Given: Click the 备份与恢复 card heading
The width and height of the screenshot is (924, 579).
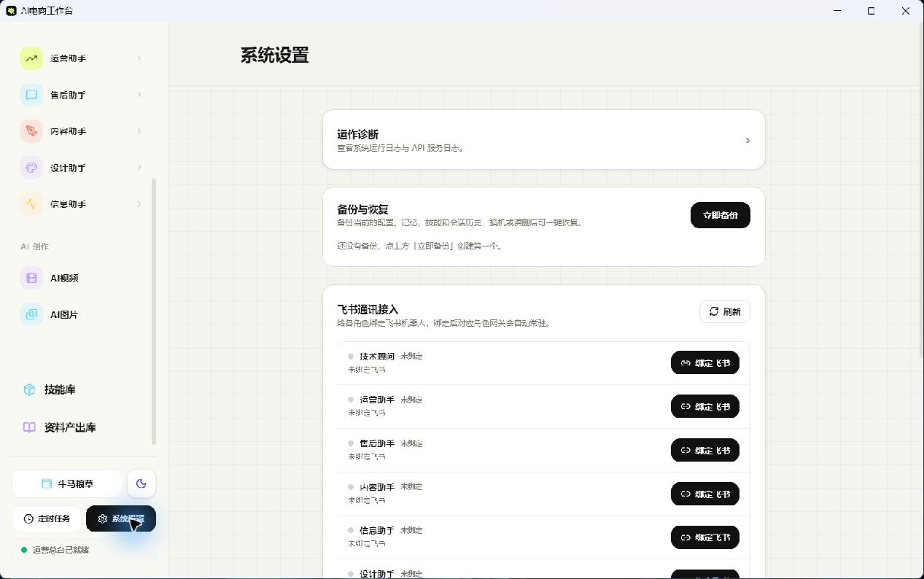Looking at the screenshot, I should click(x=362, y=209).
